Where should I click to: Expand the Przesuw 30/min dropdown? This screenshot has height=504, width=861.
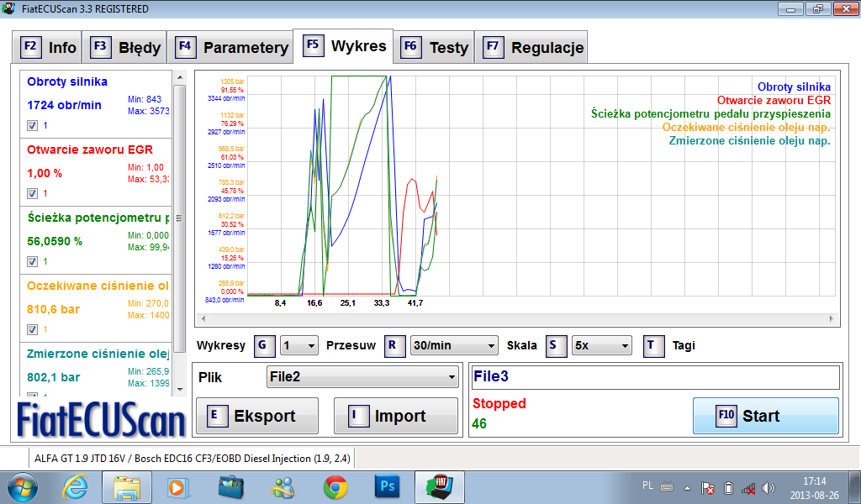pyautogui.click(x=454, y=345)
